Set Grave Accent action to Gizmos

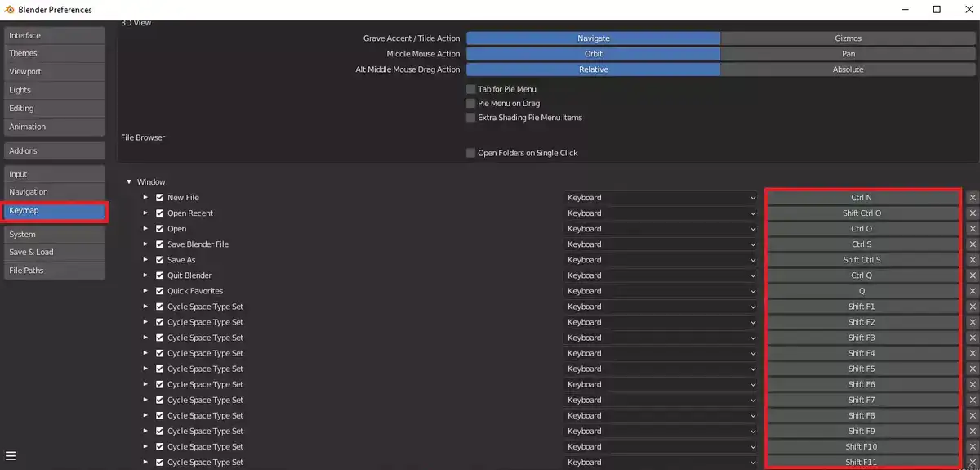[848, 38]
